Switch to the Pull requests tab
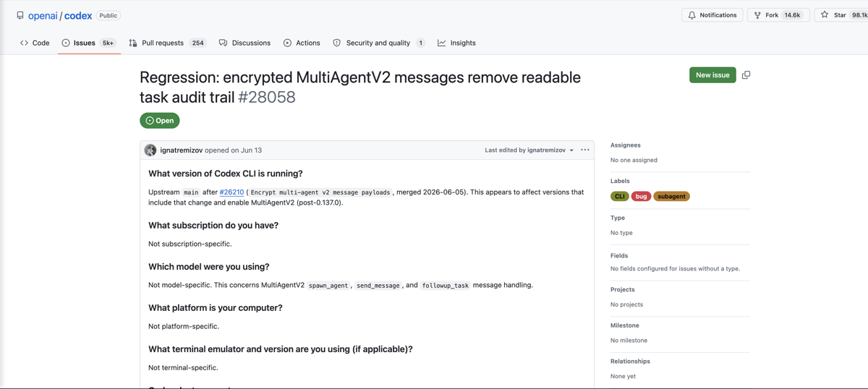868x389 pixels. [167, 43]
